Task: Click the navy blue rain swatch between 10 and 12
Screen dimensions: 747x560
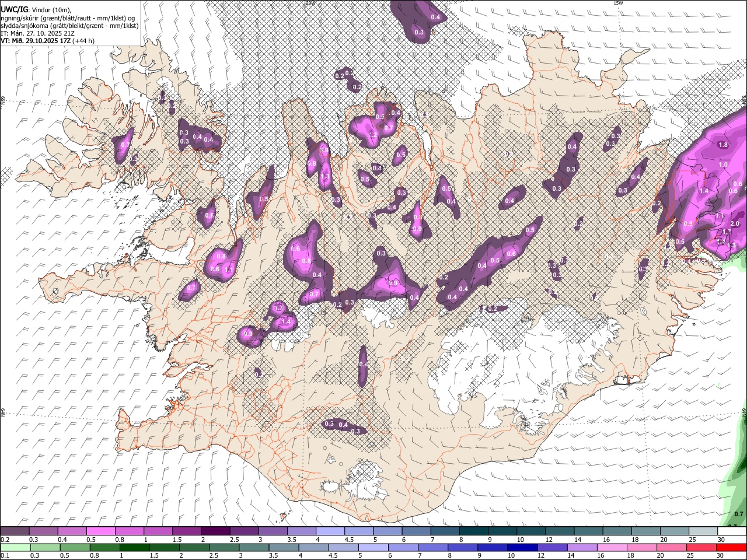Action: pyautogui.click(x=521, y=547)
